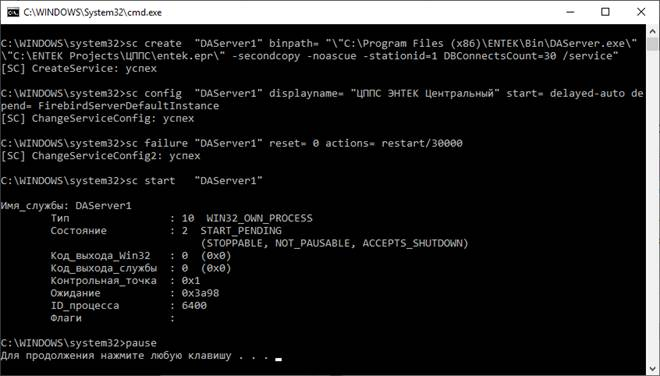660x376 pixels.
Task: Click the vertical scrollbar thumb
Action: point(653,44)
